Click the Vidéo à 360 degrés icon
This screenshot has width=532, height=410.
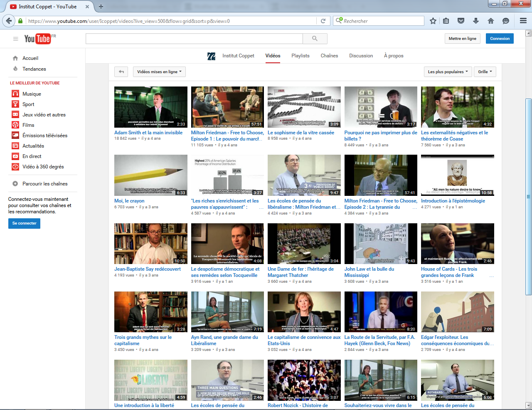coord(15,167)
